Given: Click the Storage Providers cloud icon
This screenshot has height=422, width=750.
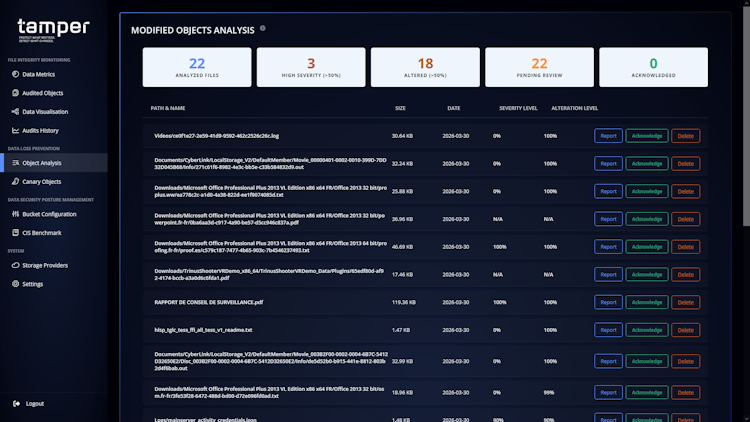Looking at the screenshot, I should pos(15,265).
